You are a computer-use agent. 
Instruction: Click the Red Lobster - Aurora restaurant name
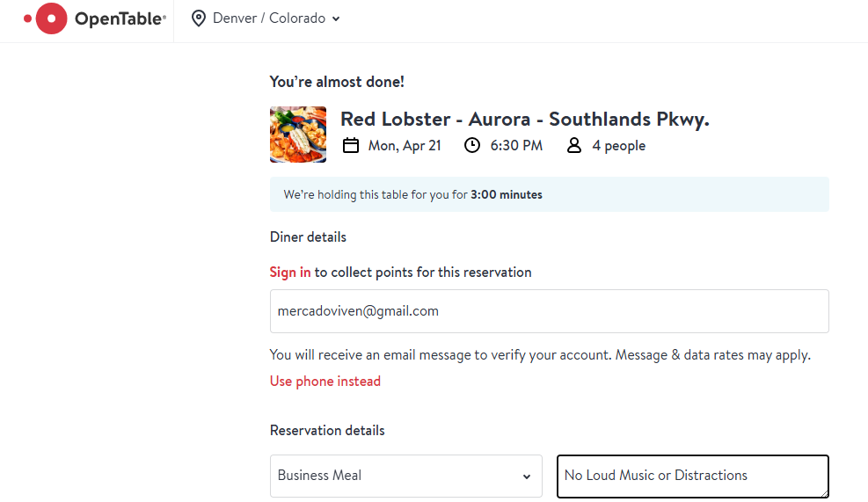524,120
